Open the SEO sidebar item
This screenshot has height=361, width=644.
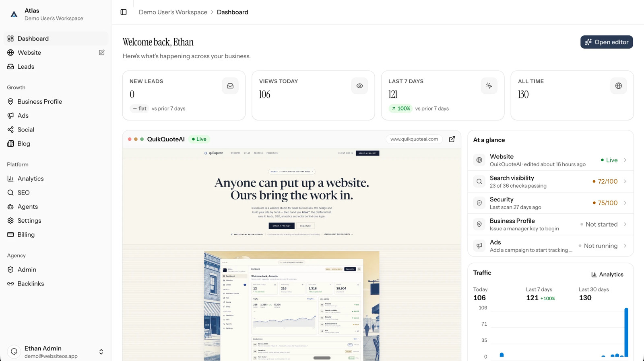coord(56,193)
